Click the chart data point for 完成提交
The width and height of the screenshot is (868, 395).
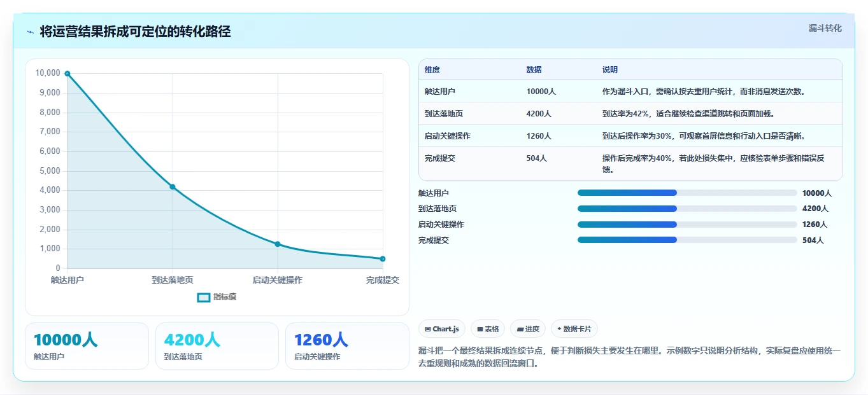(383, 259)
